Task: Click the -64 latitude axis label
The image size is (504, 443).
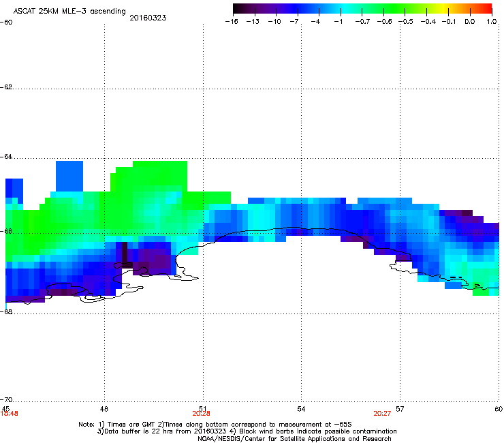Action: pyautogui.click(x=6, y=157)
